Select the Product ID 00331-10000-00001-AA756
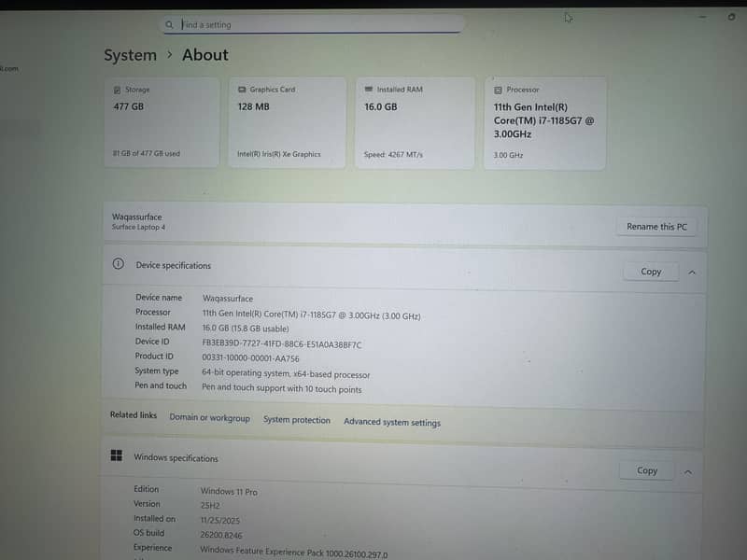 coord(250,358)
